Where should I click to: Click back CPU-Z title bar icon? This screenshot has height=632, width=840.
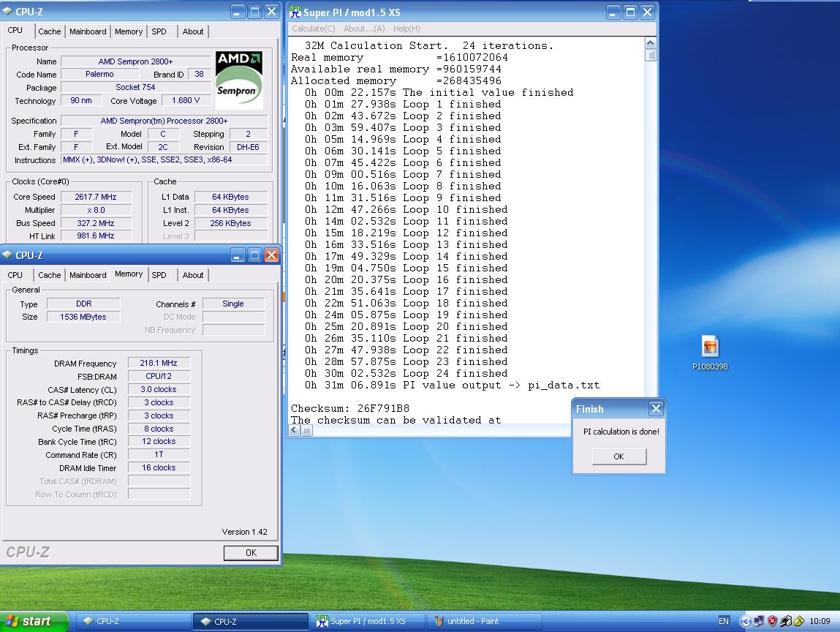point(8,11)
